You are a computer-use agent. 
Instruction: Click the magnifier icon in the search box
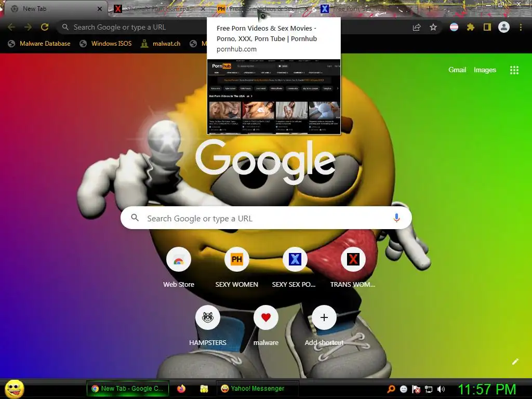click(x=135, y=218)
